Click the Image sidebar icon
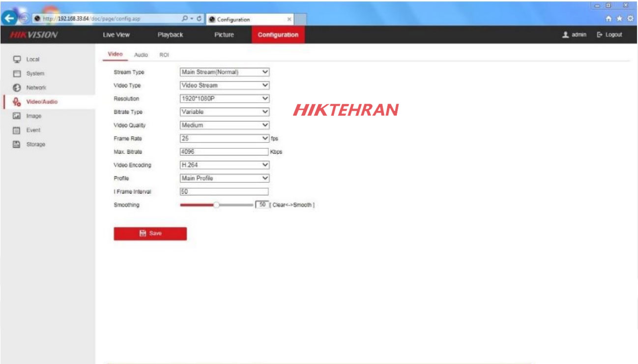Screen dimensions: 638x364 (17, 116)
